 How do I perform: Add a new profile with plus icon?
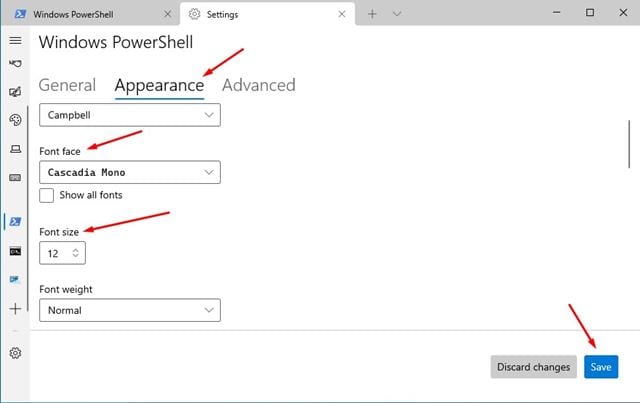tap(15, 309)
